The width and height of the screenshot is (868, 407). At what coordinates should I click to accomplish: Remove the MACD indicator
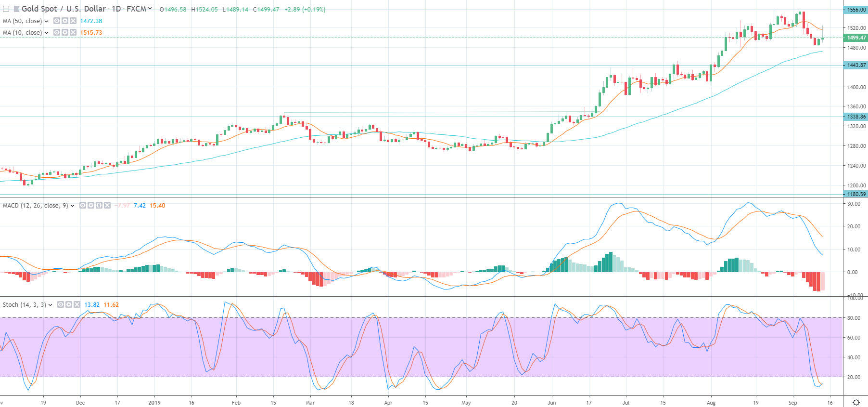107,205
